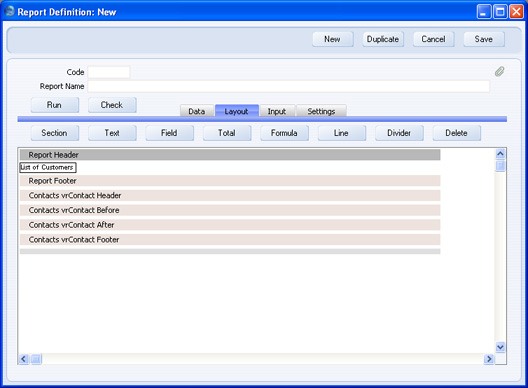Click the Code input field
Viewport: 528px width, 388px height.
tap(109, 72)
